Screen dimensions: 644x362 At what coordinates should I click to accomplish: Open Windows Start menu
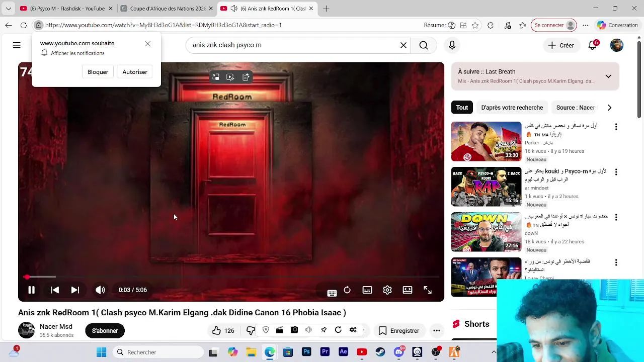point(101,352)
